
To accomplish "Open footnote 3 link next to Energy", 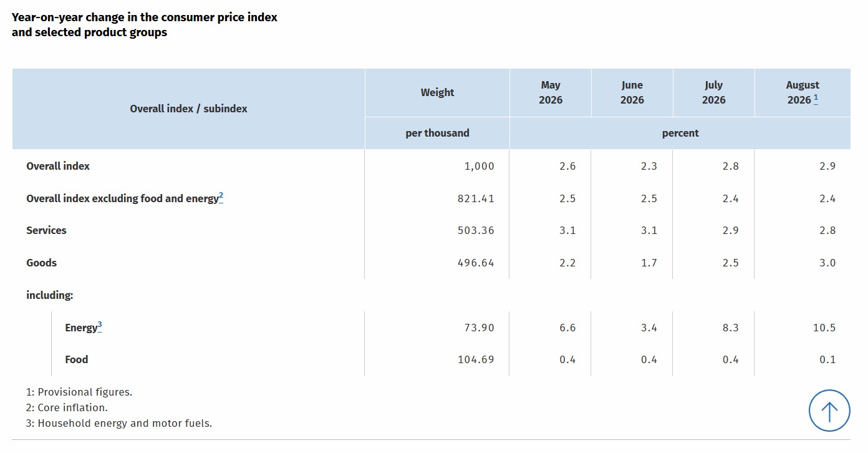I will 100,326.
